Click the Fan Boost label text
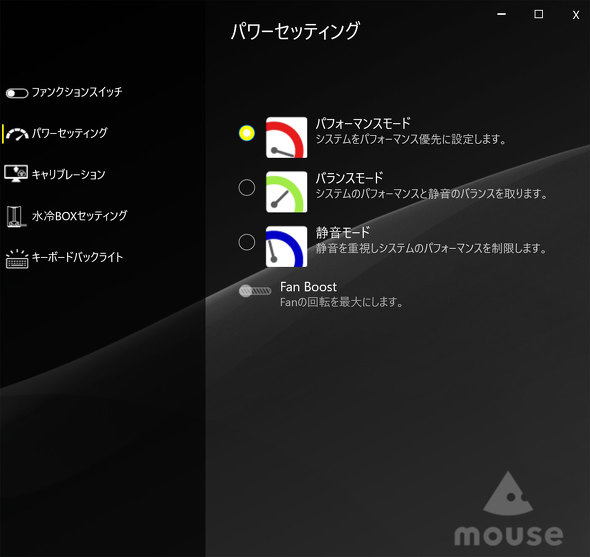 pyautogui.click(x=308, y=287)
